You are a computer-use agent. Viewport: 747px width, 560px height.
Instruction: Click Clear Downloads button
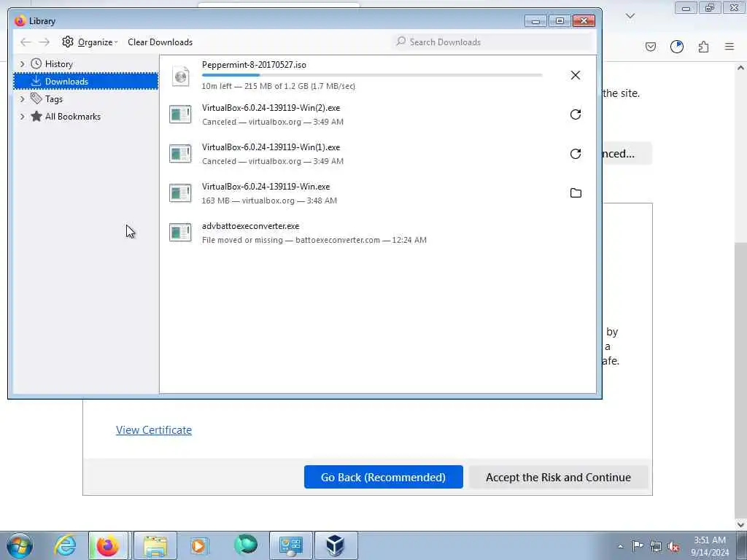(160, 42)
